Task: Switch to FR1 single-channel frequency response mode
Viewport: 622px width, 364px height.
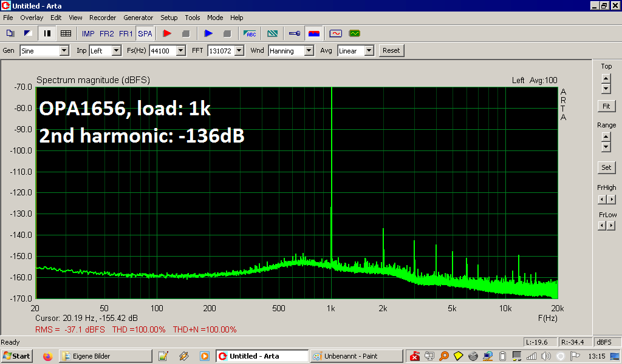Action: 126,33
